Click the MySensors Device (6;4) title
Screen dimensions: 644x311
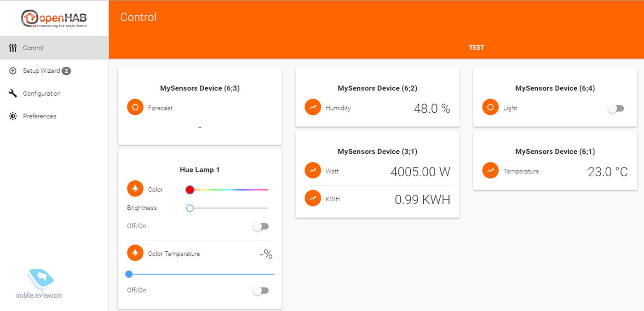(x=555, y=88)
